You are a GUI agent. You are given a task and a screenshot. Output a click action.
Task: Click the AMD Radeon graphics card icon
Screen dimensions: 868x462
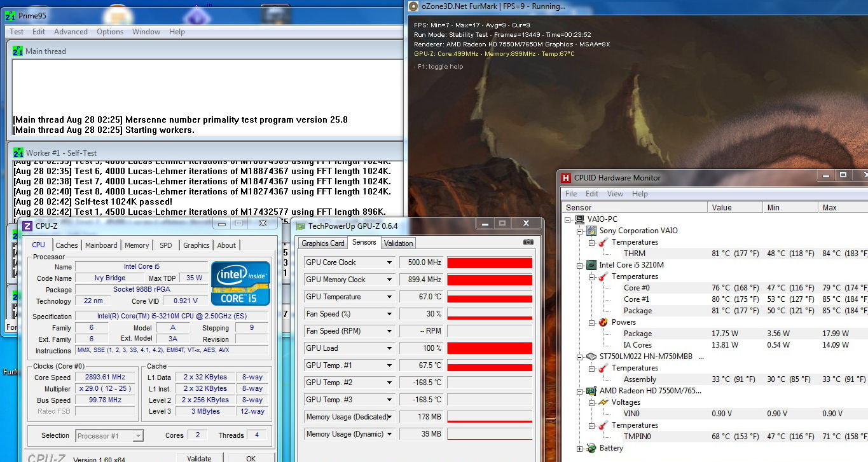591,391
